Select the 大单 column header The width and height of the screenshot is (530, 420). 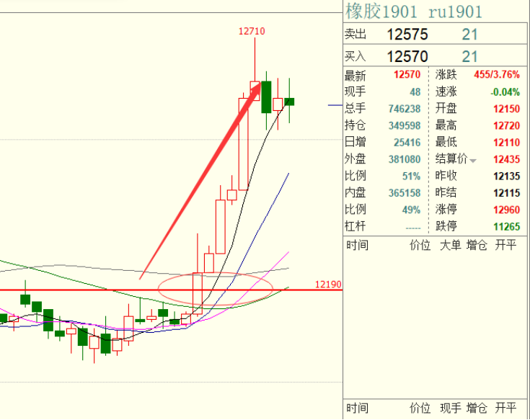450,245
